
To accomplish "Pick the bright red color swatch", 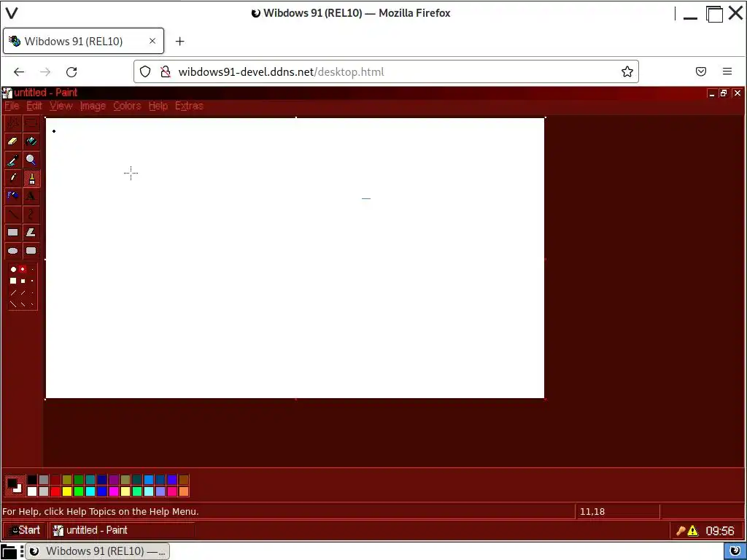I will [x=55, y=491].
